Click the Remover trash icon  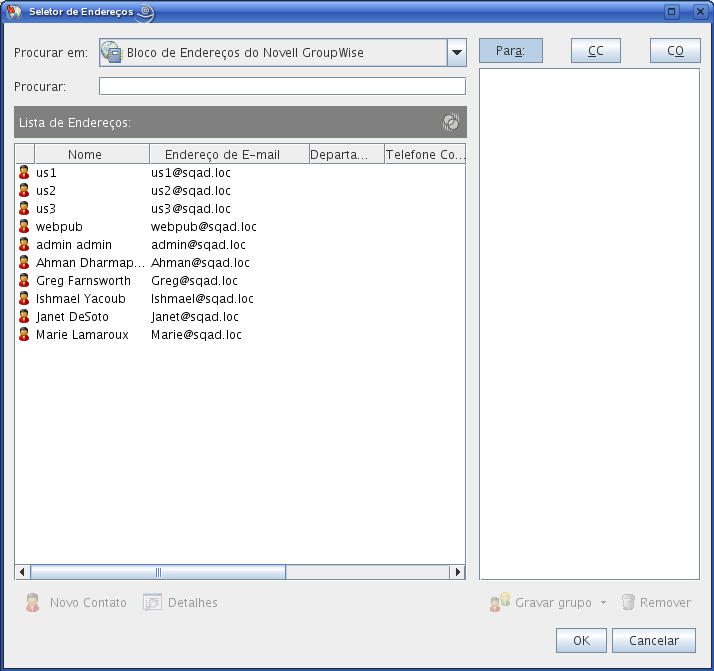[x=628, y=602]
